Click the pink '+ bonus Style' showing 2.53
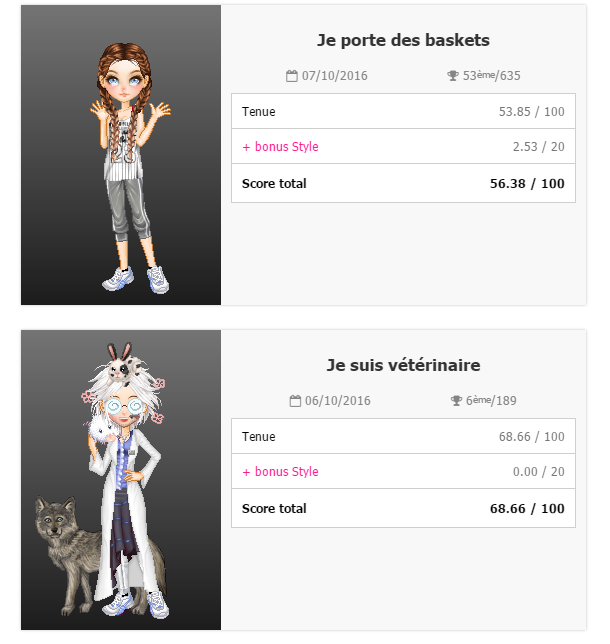610x644 pixels. (281, 147)
